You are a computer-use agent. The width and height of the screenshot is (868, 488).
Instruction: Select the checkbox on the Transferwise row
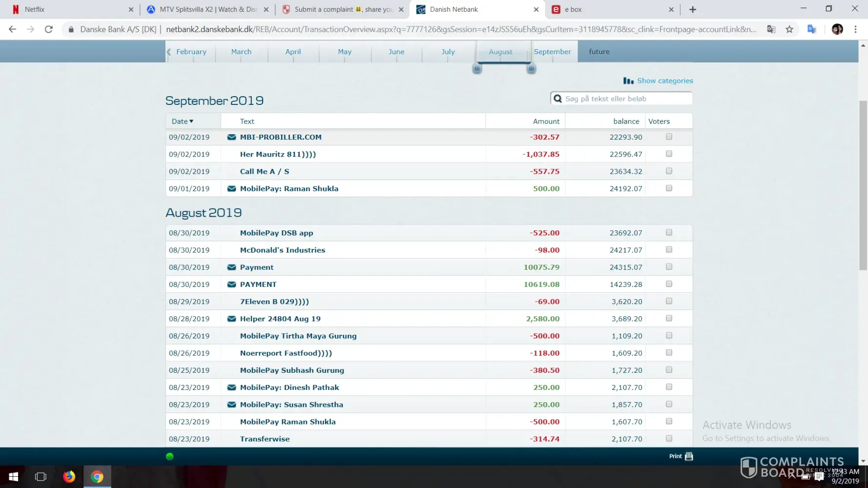[669, 438]
